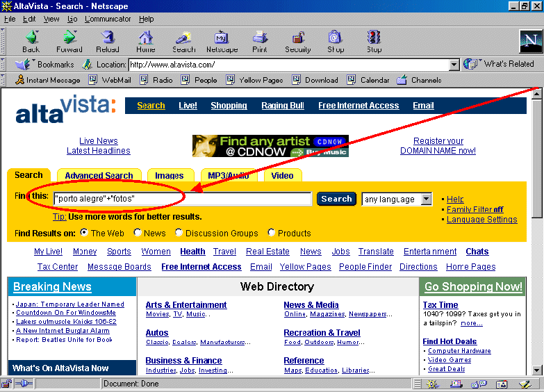
Task: Open the What's Related icon
Action: [470, 64]
